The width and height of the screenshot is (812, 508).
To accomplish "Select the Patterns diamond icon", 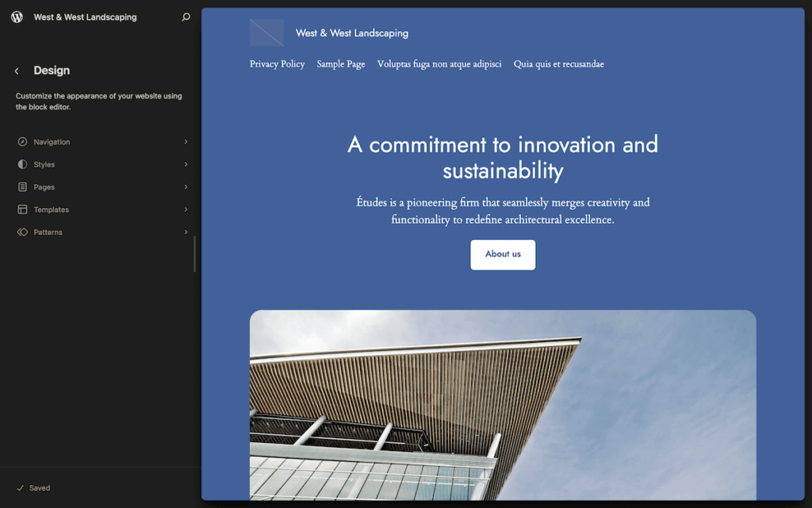I will 21,232.
